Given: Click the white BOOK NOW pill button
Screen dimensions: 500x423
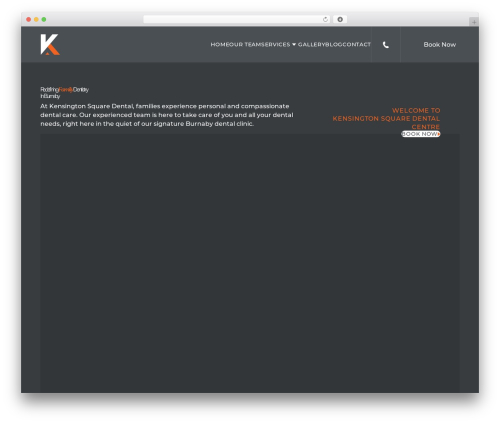Looking at the screenshot, I should [x=421, y=134].
